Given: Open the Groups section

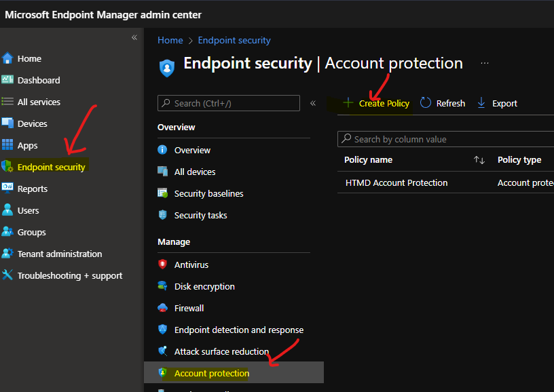Looking at the screenshot, I should 32,232.
